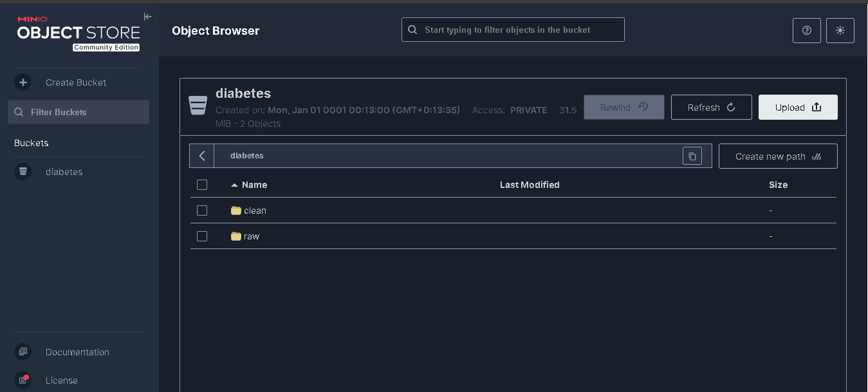Copy the current path using the copy icon
868x392 pixels.
click(x=692, y=156)
